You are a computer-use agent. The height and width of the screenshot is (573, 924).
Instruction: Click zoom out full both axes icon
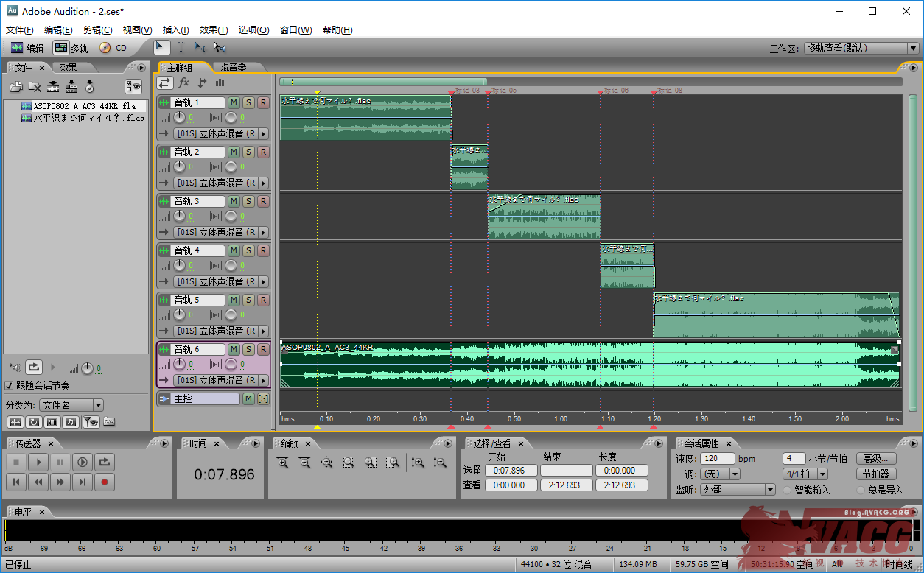[326, 463]
